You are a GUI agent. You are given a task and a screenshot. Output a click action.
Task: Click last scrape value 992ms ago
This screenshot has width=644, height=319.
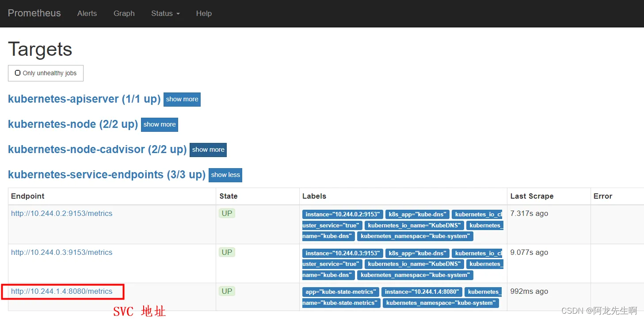[x=529, y=291]
